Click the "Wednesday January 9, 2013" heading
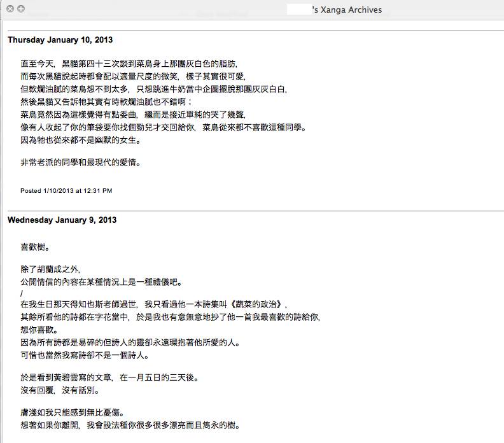Viewport: 504px width, 443px height. 62,220
